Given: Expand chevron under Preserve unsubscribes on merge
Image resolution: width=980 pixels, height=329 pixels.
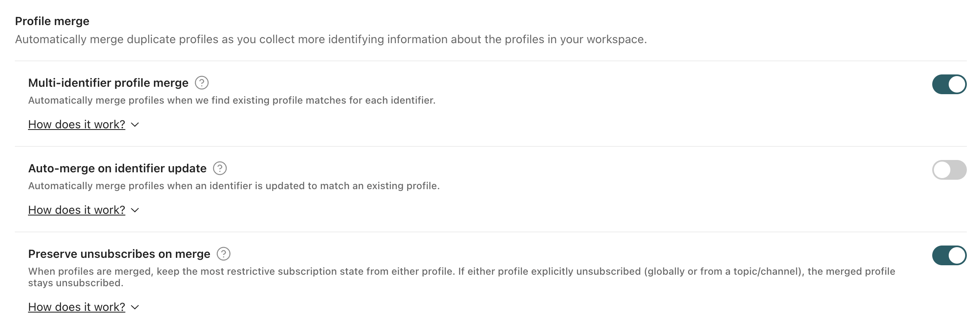Looking at the screenshot, I should point(135,307).
